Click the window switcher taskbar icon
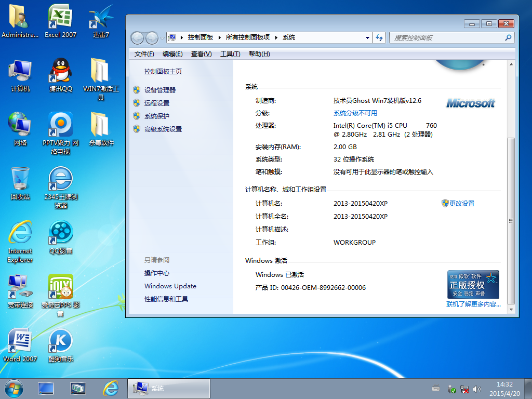The image size is (532, 399). click(78, 389)
